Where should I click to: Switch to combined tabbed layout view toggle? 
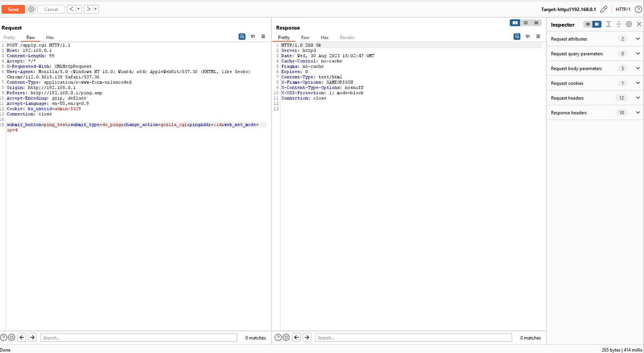tap(536, 23)
